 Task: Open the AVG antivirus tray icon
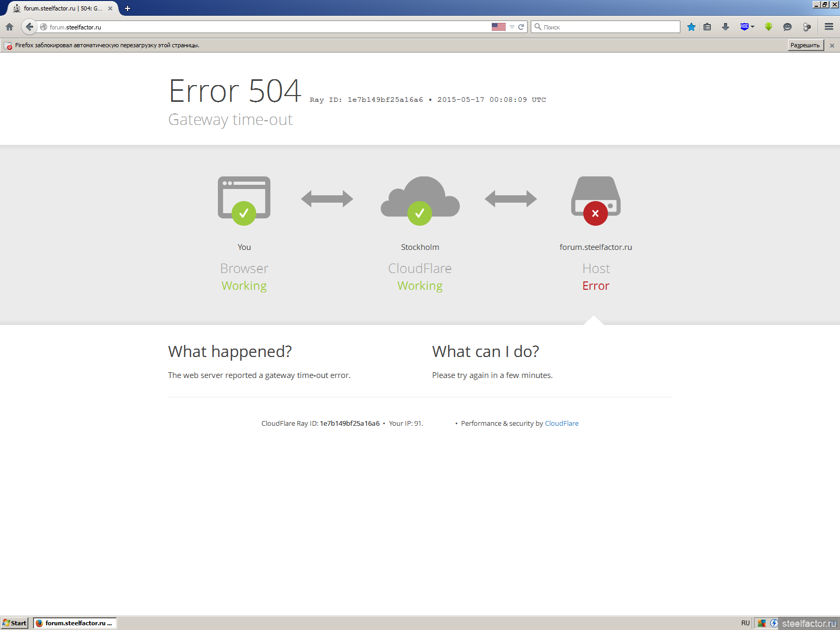coord(762,623)
